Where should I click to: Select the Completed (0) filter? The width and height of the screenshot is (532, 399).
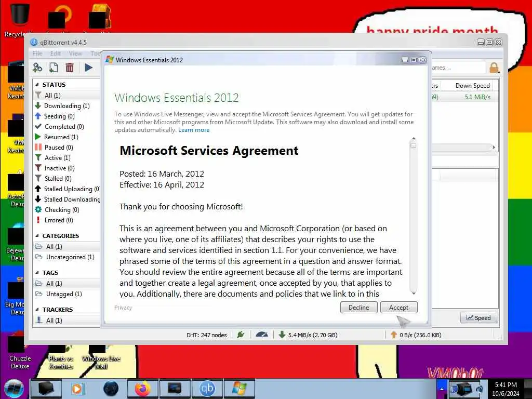point(67,127)
